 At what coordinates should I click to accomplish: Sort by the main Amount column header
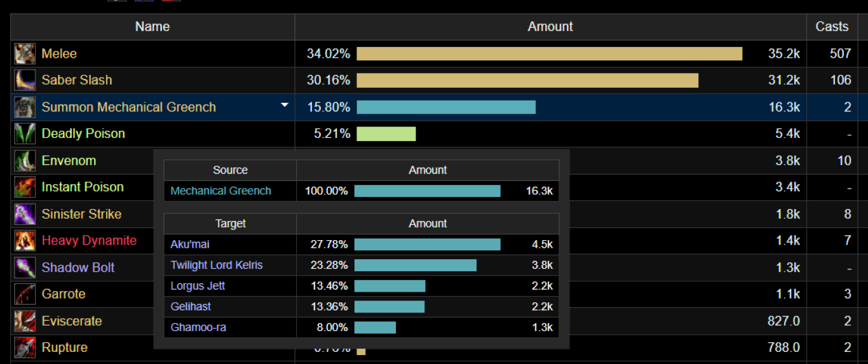pos(550,27)
